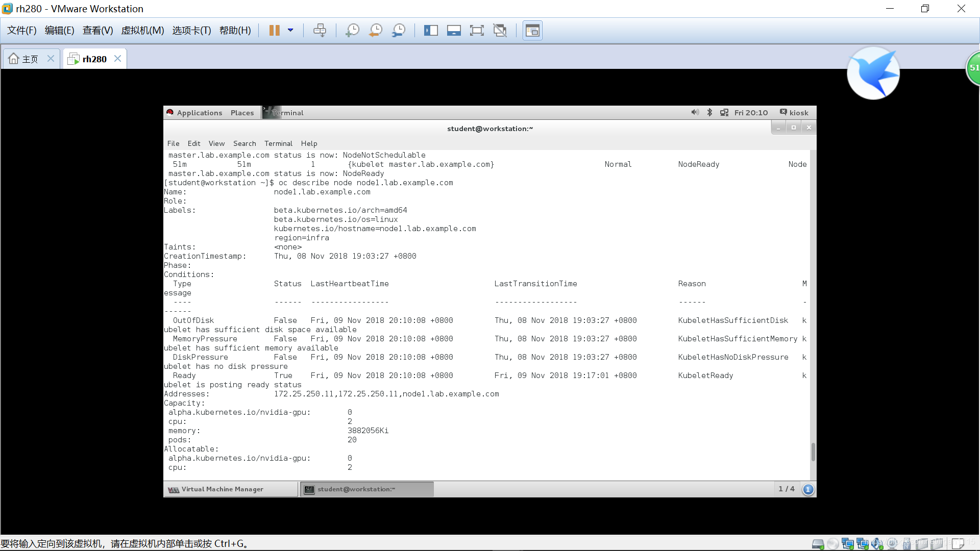This screenshot has width=980, height=551.
Task: Click the Bluetooth icon in the top panel
Action: click(x=709, y=112)
